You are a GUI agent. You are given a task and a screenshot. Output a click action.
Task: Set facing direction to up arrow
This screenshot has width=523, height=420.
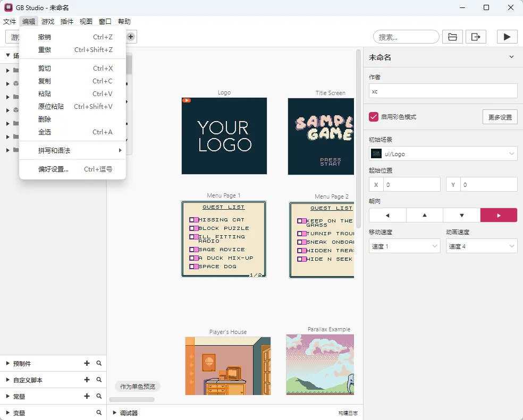(425, 215)
